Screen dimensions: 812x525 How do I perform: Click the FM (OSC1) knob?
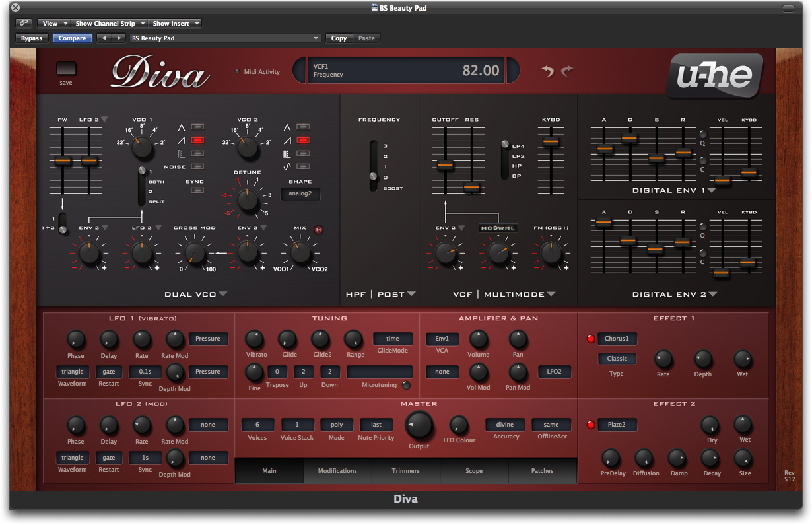[551, 252]
